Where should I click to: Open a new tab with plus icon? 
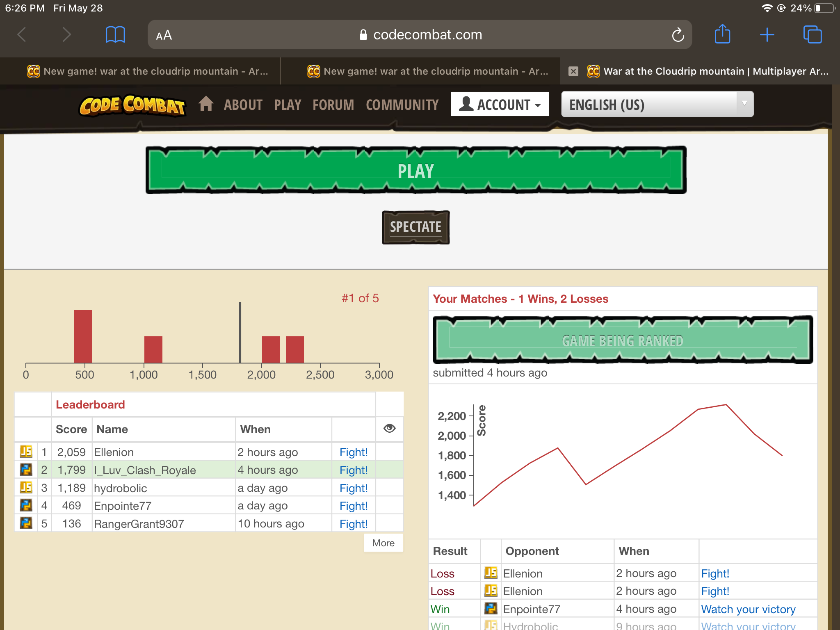(x=767, y=35)
